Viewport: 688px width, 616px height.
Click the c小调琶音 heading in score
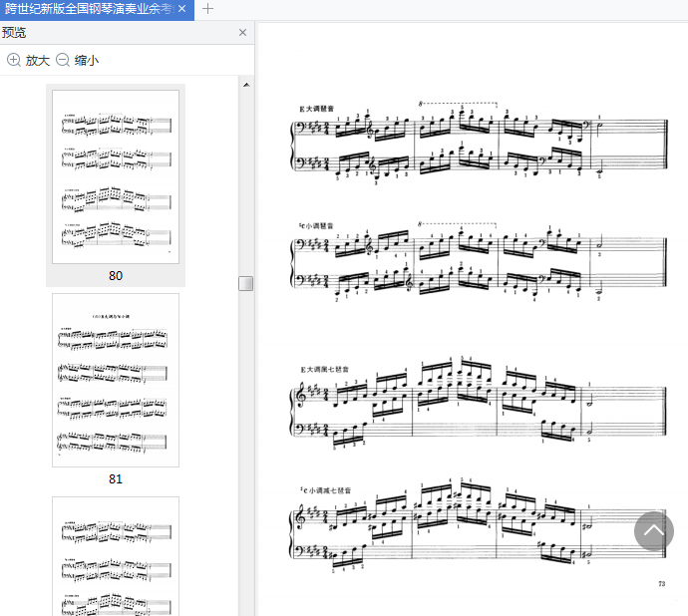316,226
